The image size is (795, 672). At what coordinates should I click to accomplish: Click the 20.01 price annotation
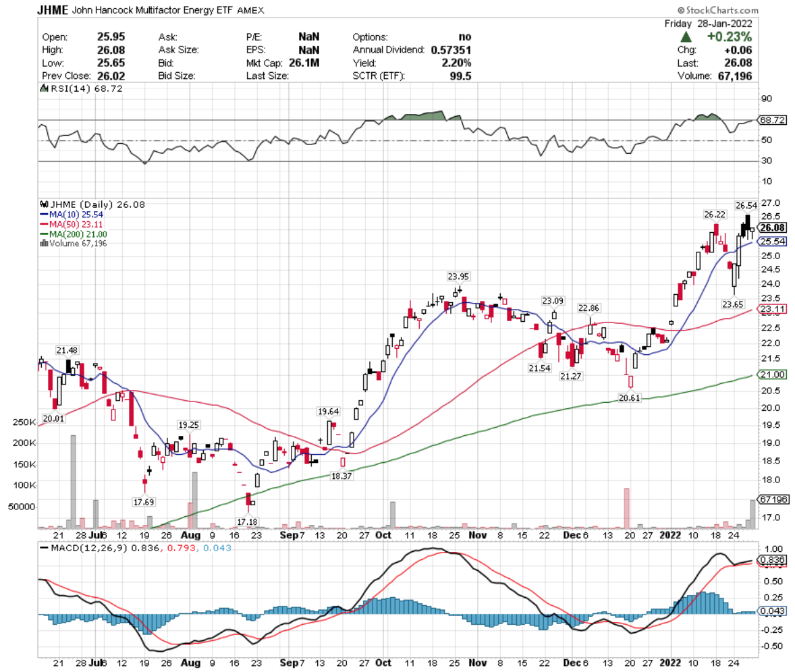[x=53, y=418]
